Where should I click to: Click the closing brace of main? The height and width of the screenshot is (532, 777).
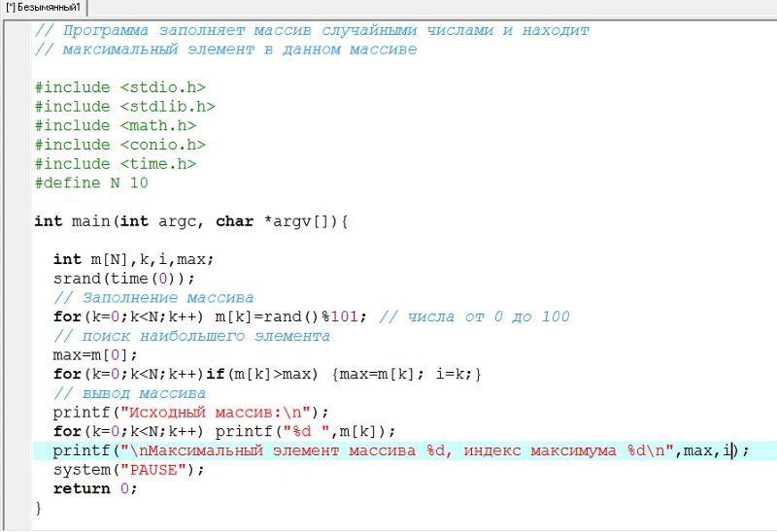39,509
